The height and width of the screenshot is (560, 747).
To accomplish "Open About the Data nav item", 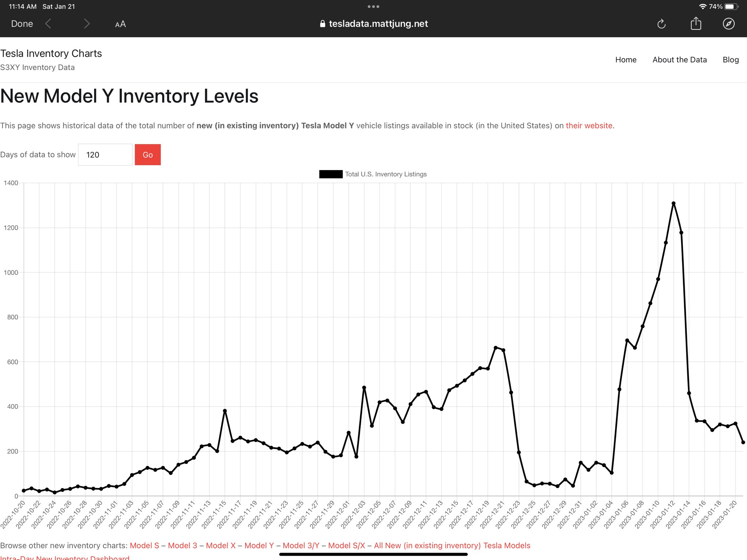I will [x=680, y=60].
